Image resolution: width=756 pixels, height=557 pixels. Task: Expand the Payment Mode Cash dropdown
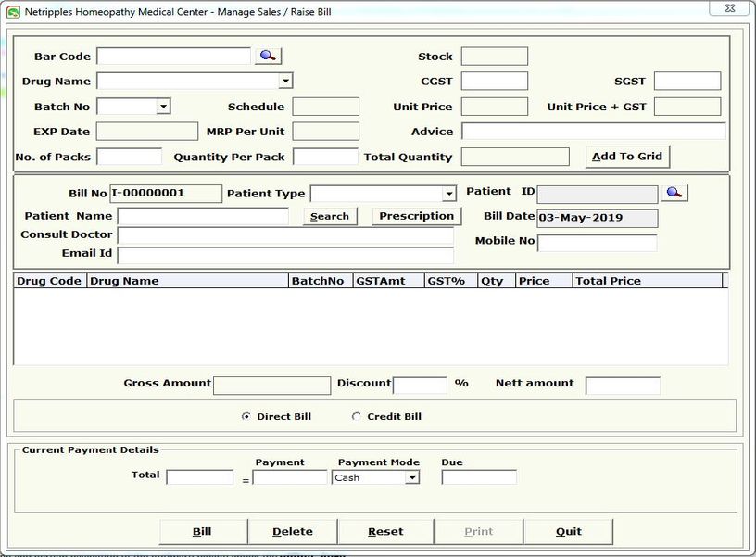point(411,477)
